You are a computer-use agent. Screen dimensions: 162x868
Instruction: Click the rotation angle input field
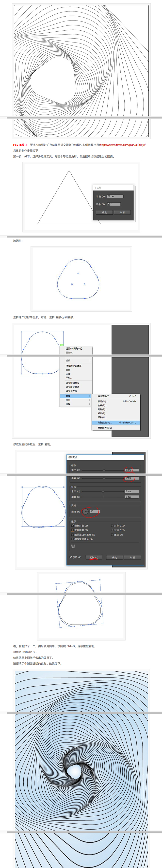click(95, 511)
